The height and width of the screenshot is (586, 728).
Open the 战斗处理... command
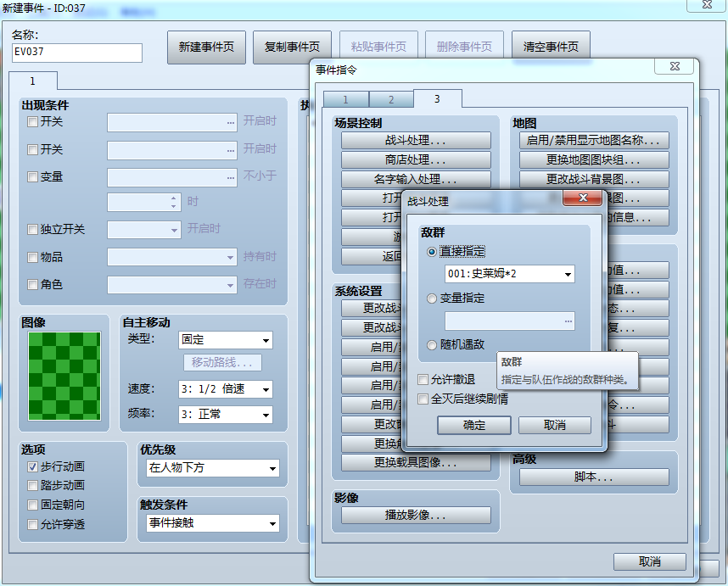click(x=416, y=140)
